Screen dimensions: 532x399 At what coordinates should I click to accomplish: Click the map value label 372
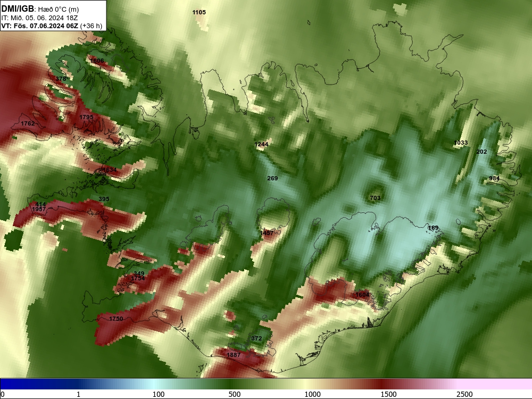pos(256,338)
